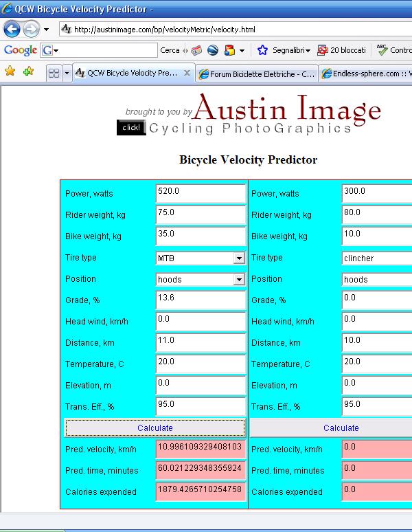This screenshot has width=412, height=532.
Task: Switch to Forum Biciclette Elettriche tab
Action: 257,74
